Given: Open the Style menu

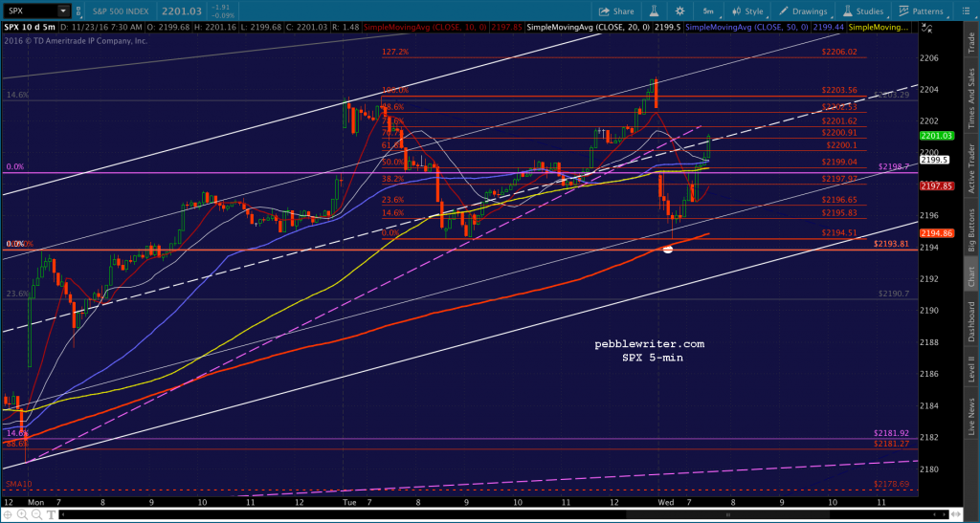Looking at the screenshot, I should (747, 11).
